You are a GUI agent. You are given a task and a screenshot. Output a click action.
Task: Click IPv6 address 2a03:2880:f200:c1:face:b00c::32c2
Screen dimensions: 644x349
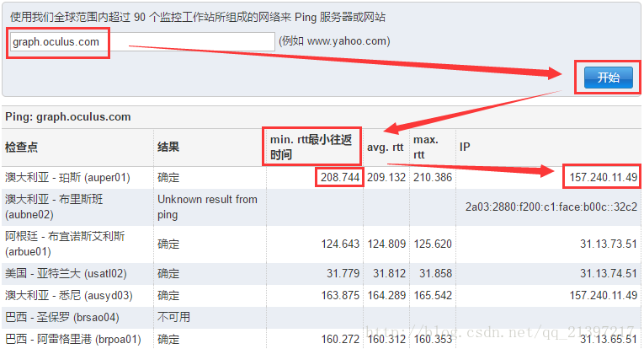(551, 207)
